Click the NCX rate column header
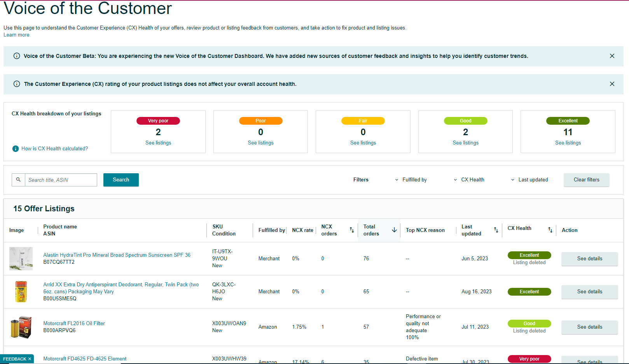 pyautogui.click(x=303, y=230)
